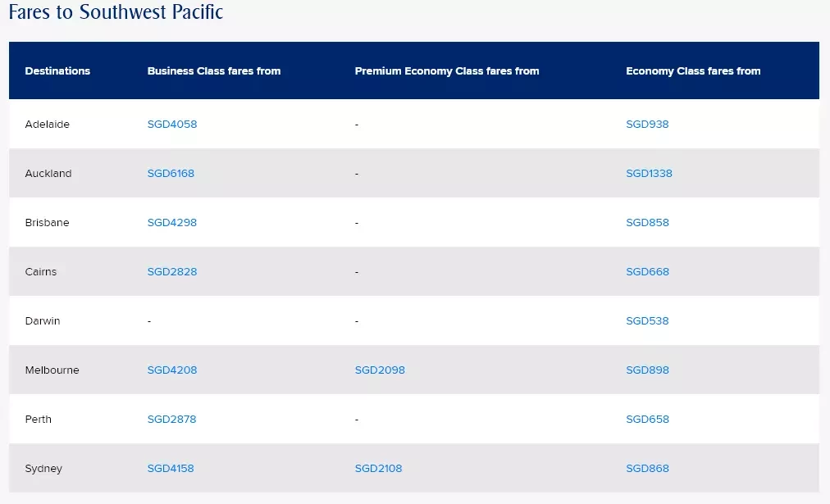
Task: Choose Melbourne Premium Economy fare SGD2098
Action: click(380, 370)
